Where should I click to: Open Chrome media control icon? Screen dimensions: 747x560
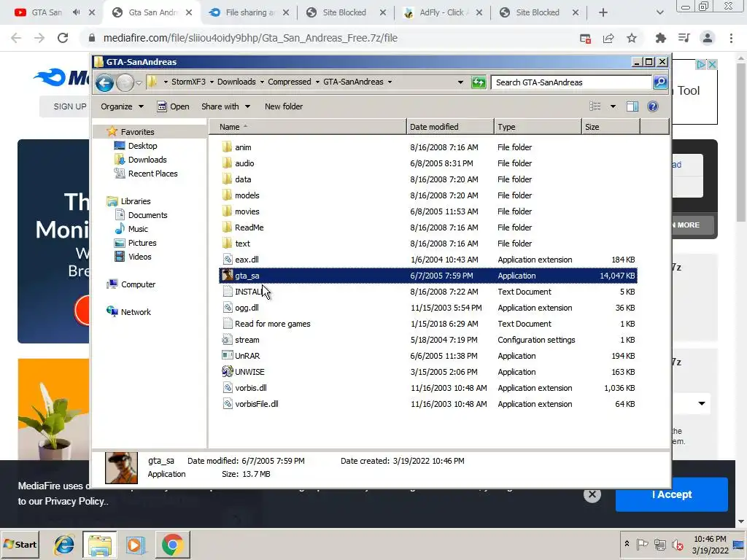(x=684, y=38)
